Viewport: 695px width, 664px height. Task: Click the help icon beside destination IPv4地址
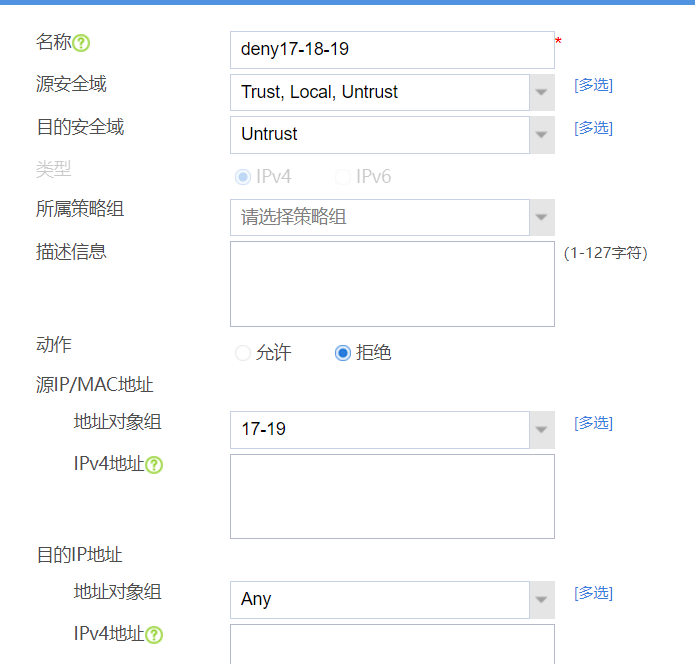[x=154, y=634]
